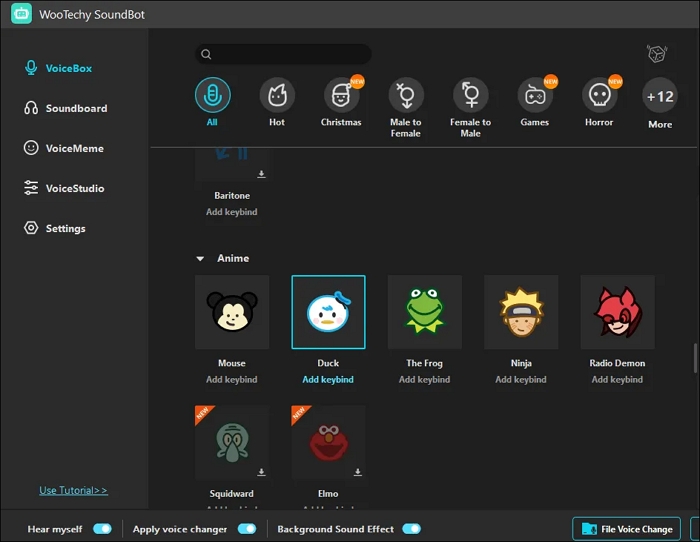Turn off Background Sound Effect toggle
700x542 pixels.
[x=411, y=529]
